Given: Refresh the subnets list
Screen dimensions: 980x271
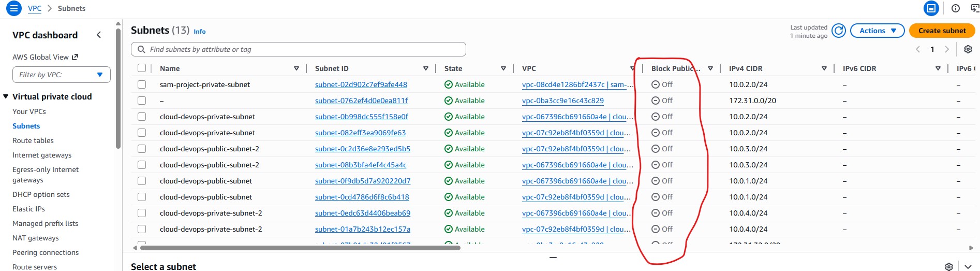Looking at the screenshot, I should coord(839,31).
